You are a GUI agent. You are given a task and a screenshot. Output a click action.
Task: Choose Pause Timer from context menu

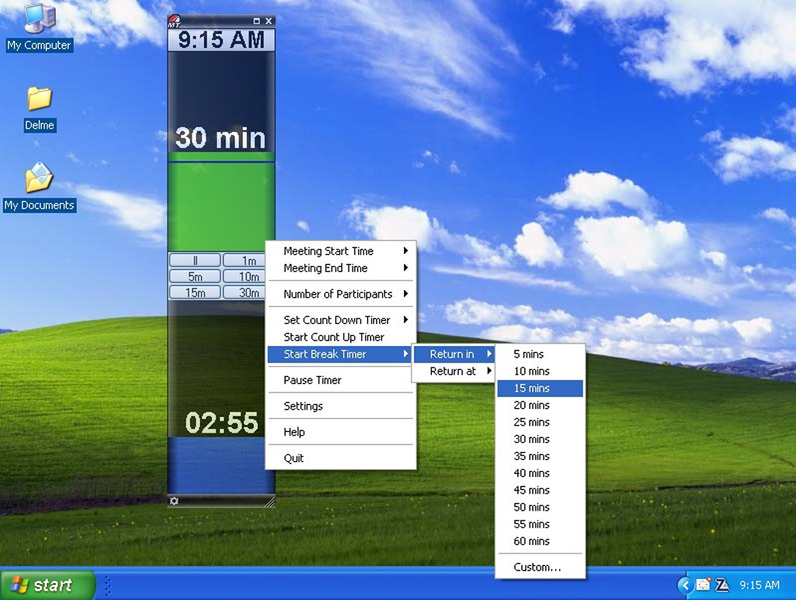tap(341, 380)
